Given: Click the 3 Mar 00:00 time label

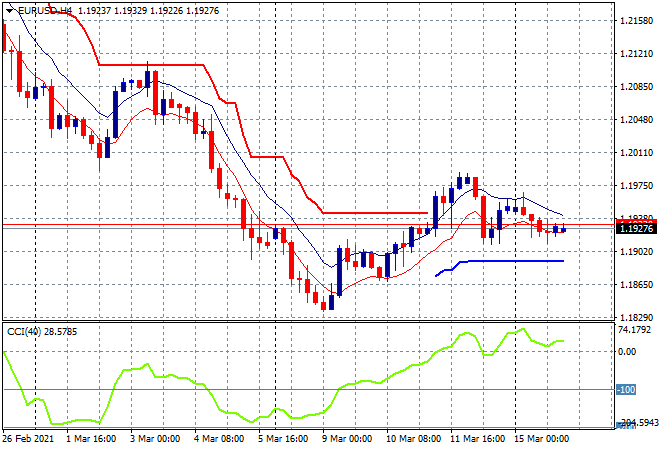Looking at the screenshot, I should 155,439.
